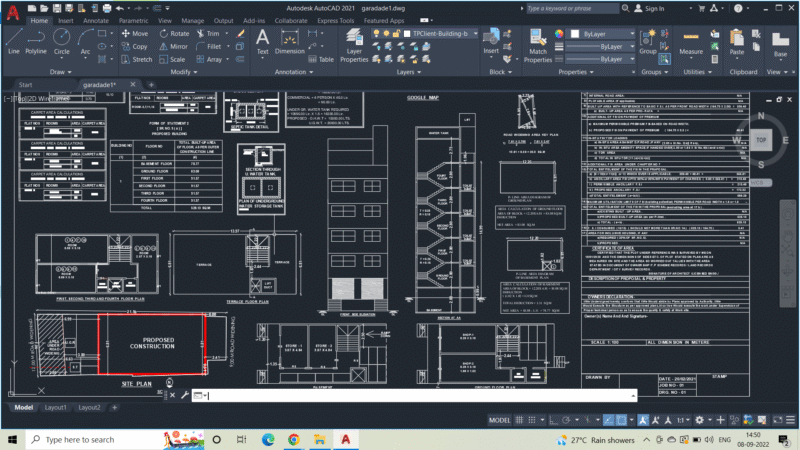Open the object color ByLayer dropdown

pos(602,34)
